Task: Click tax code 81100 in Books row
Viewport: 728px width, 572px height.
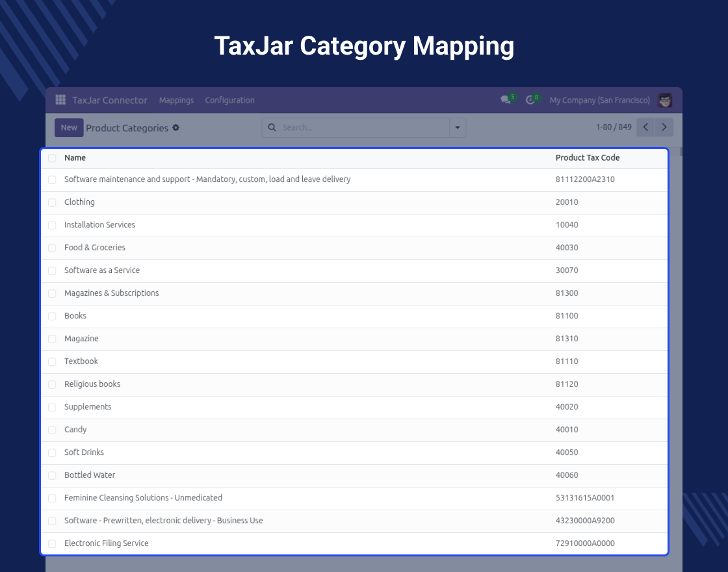Action: point(567,316)
